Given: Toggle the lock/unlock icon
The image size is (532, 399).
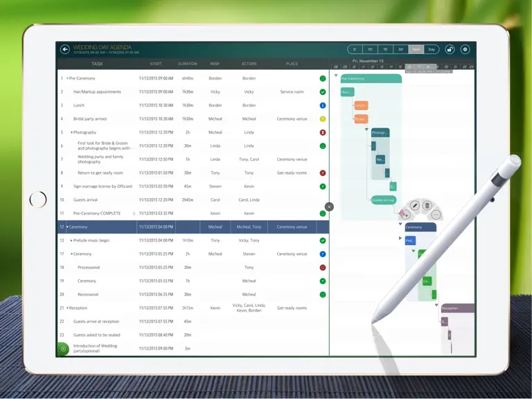Looking at the screenshot, I should pos(450,50).
